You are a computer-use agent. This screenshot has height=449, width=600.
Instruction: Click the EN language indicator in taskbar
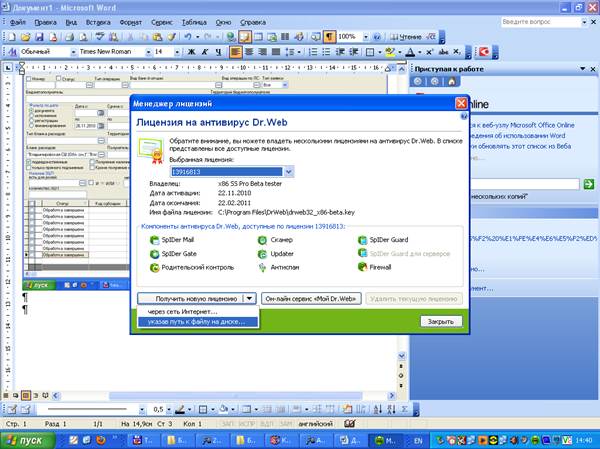point(418,441)
